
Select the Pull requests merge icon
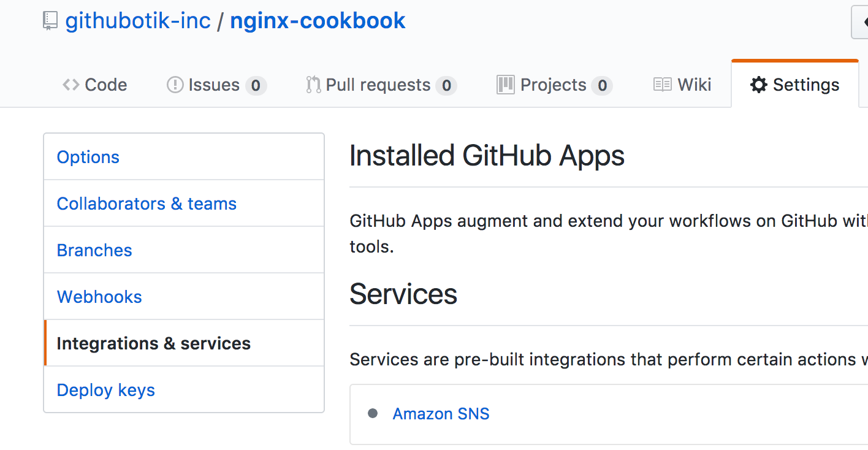(313, 85)
